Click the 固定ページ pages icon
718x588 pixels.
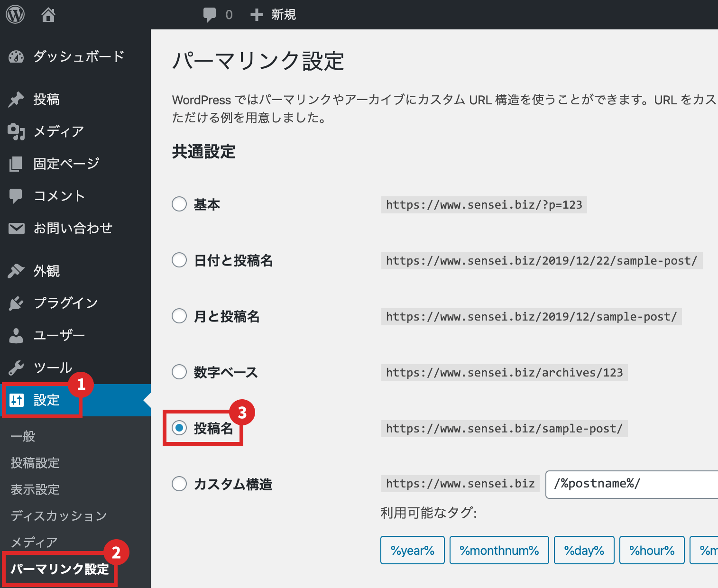tap(16, 164)
